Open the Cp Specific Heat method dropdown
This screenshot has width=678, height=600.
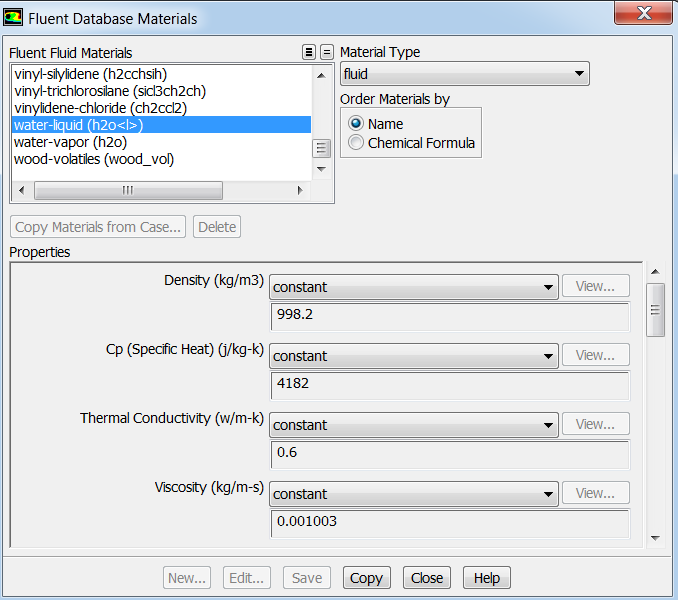413,356
